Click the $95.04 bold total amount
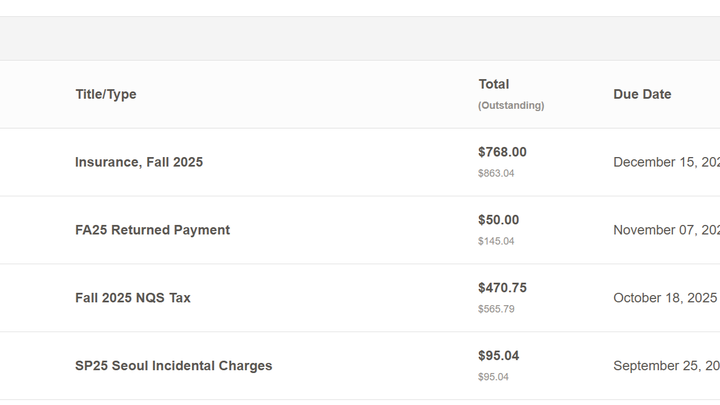Screen dimensions: 720x405 click(498, 356)
